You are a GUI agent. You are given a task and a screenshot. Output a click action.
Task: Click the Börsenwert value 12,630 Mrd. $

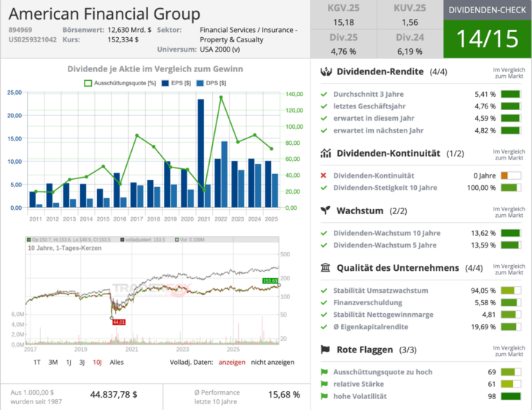[x=129, y=30]
